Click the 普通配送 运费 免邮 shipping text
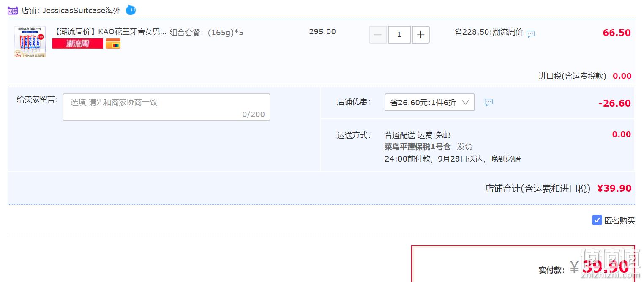Image resolution: width=644 pixels, height=282 pixels. 418,135
